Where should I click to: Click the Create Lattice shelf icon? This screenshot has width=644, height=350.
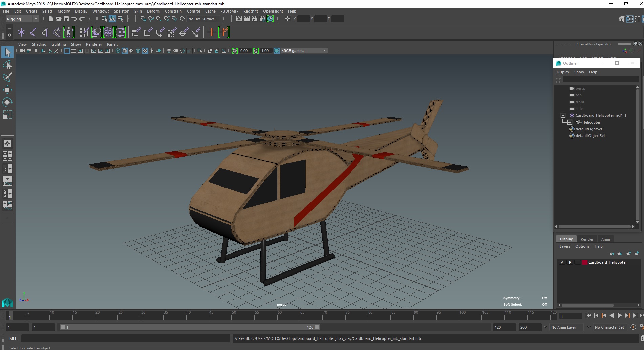point(108,32)
